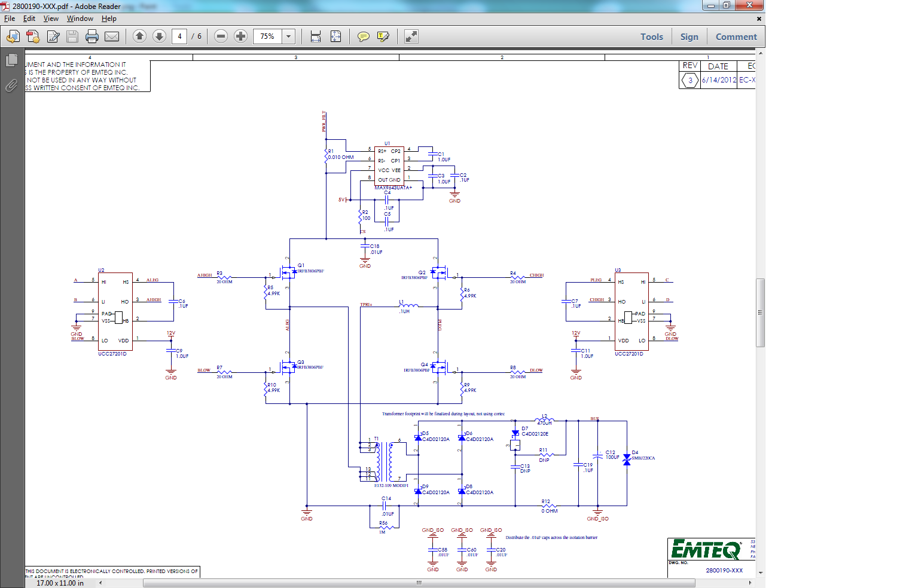Click the Send by email envelope icon

click(112, 36)
